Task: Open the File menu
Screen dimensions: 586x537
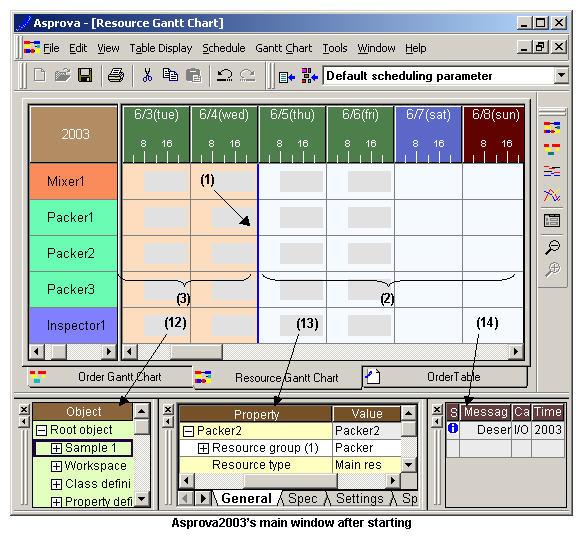Action: pos(51,48)
